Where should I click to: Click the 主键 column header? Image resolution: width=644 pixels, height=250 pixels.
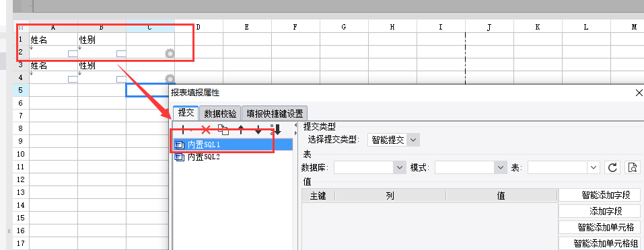click(318, 196)
